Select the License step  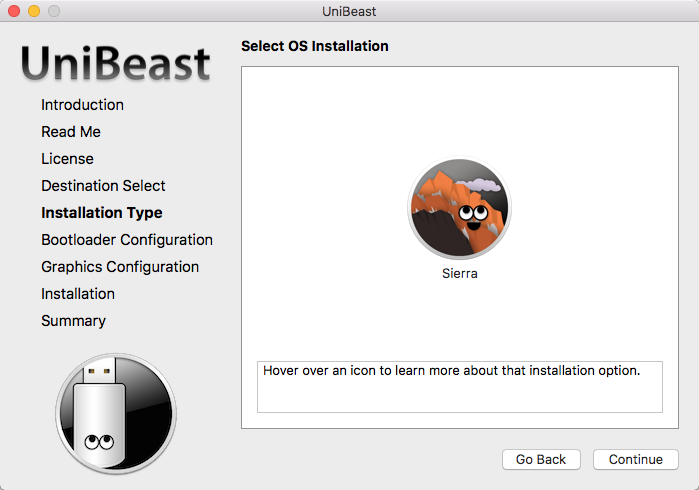tap(67, 159)
